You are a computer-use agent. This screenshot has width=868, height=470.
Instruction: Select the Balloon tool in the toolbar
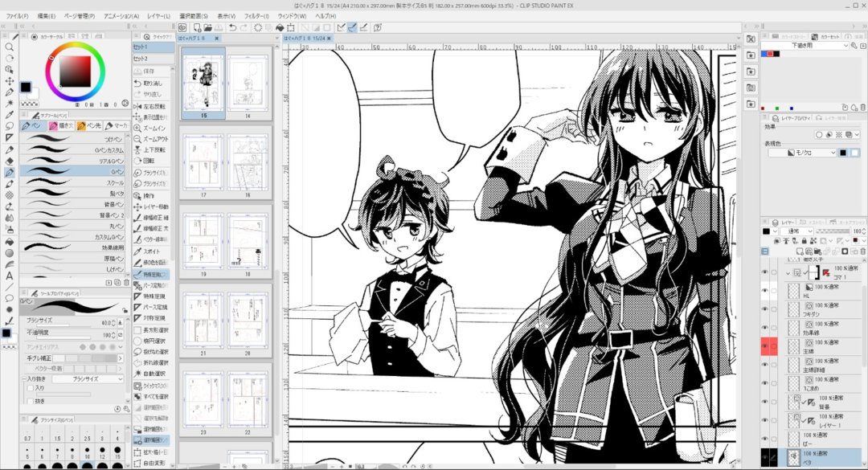tap(10, 298)
